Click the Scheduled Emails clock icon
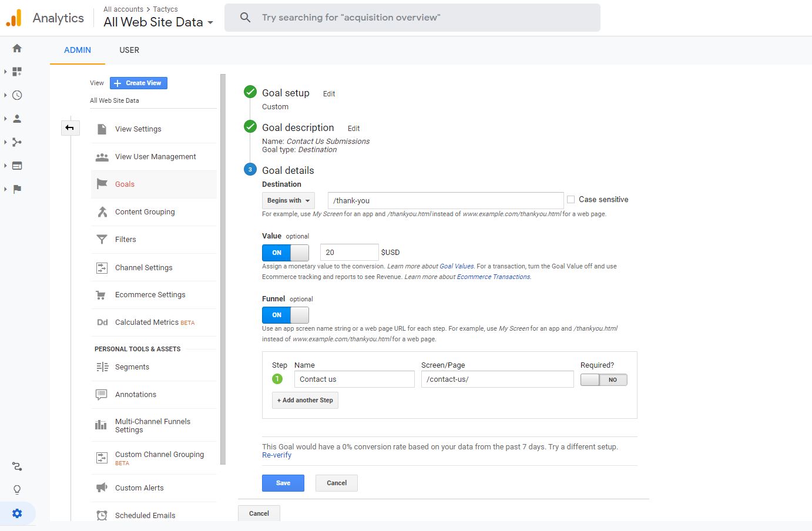 (102, 516)
